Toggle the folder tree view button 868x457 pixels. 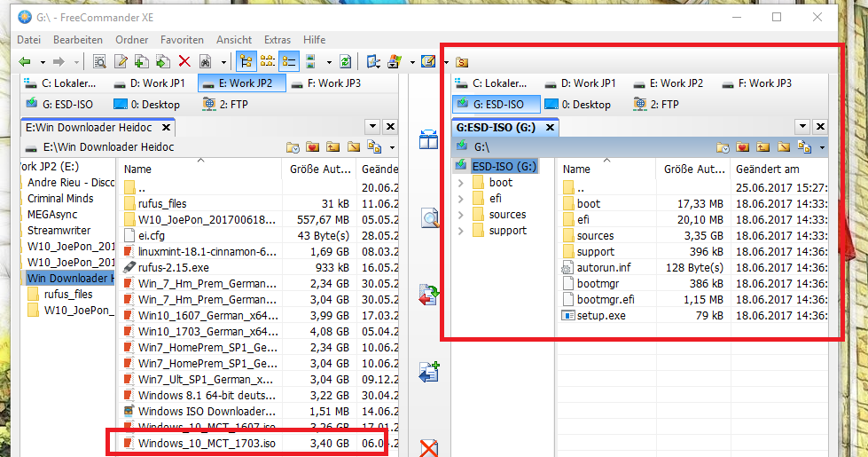point(246,61)
